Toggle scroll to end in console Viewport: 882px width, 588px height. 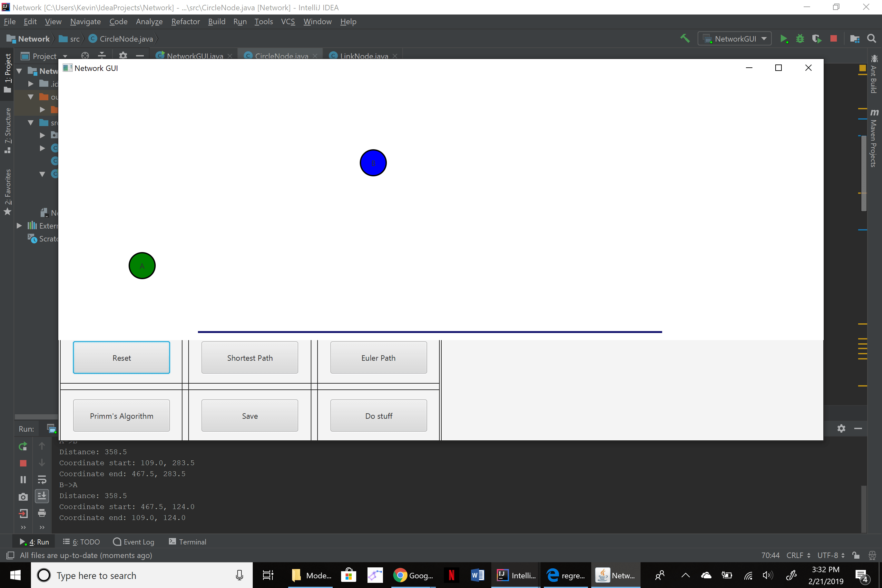tap(42, 496)
